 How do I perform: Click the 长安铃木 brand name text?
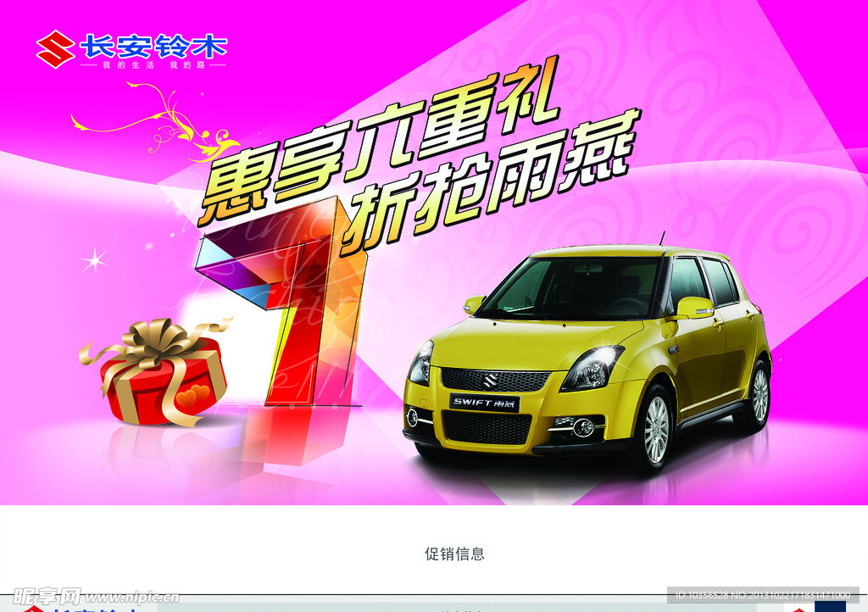coord(153,46)
